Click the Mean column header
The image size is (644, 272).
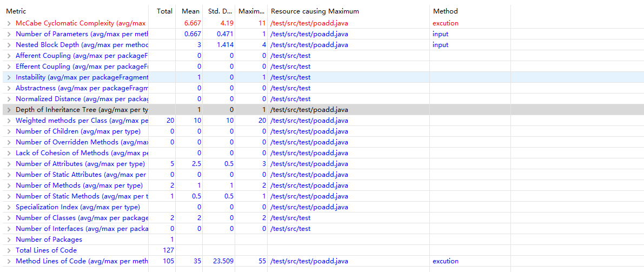(x=190, y=11)
